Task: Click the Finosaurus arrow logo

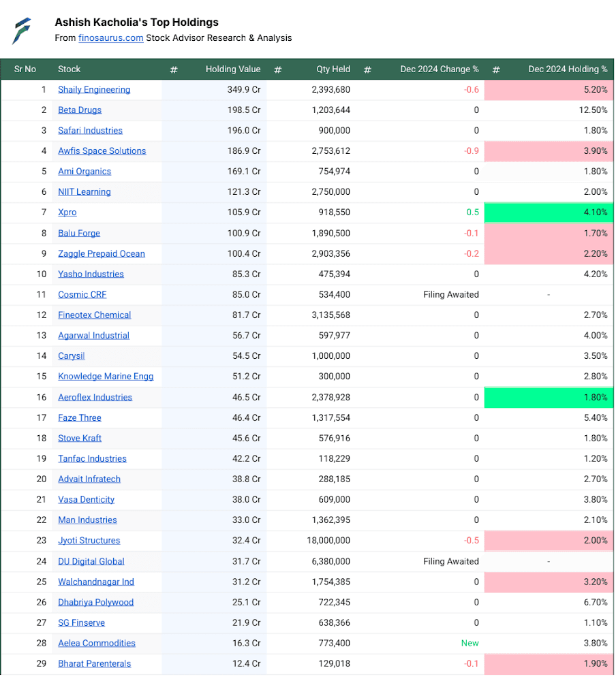Action: point(22,31)
